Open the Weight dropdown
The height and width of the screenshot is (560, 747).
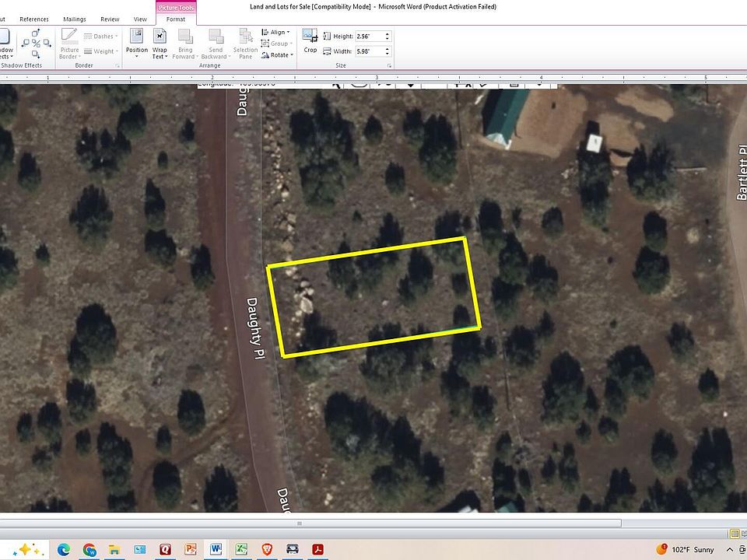click(100, 51)
